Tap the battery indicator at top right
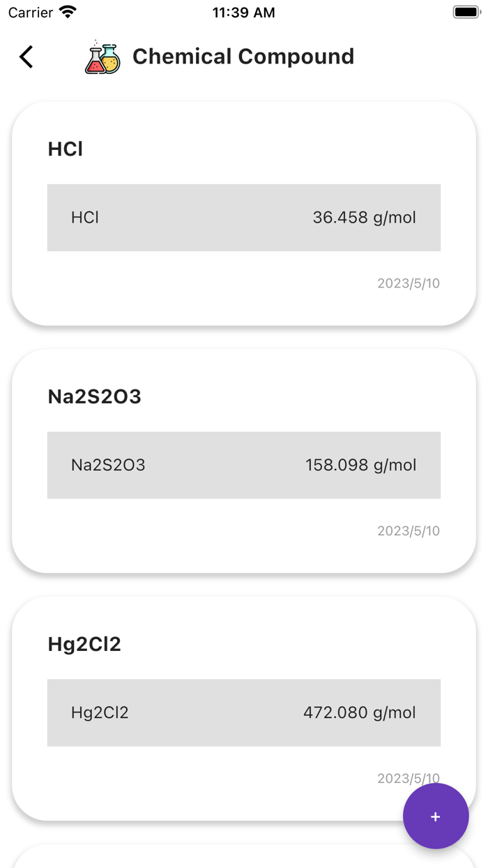Image resolution: width=488 pixels, height=868 pixels. click(x=466, y=11)
